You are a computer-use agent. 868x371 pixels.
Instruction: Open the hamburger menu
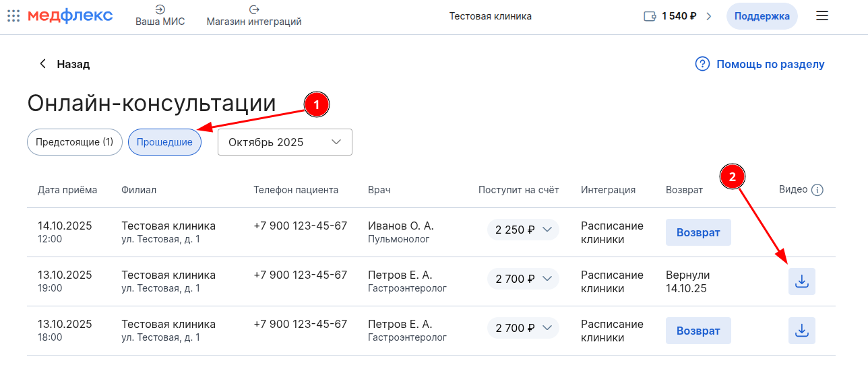(822, 16)
